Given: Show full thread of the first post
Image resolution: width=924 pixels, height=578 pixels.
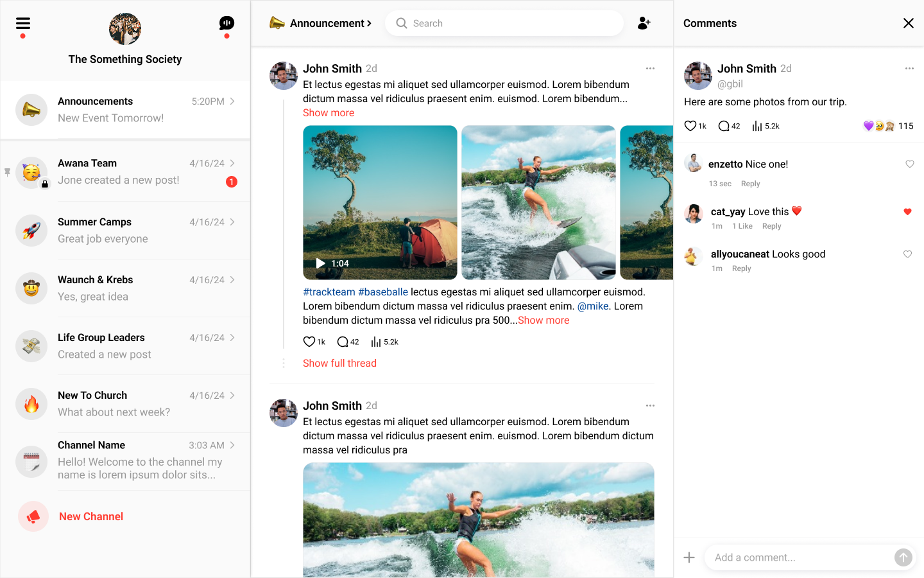Looking at the screenshot, I should pos(339,363).
